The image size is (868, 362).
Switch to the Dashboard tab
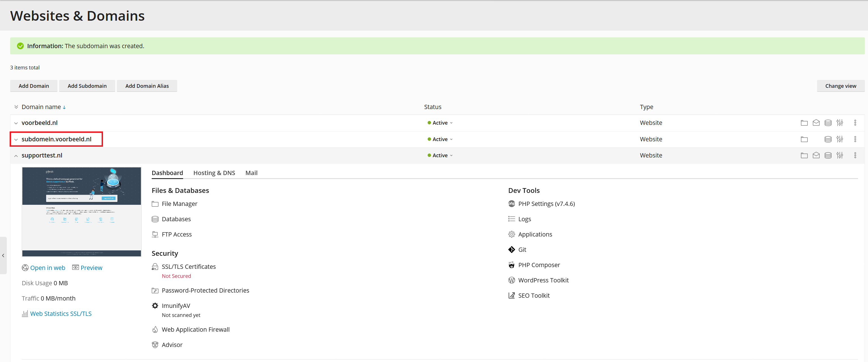(x=167, y=173)
